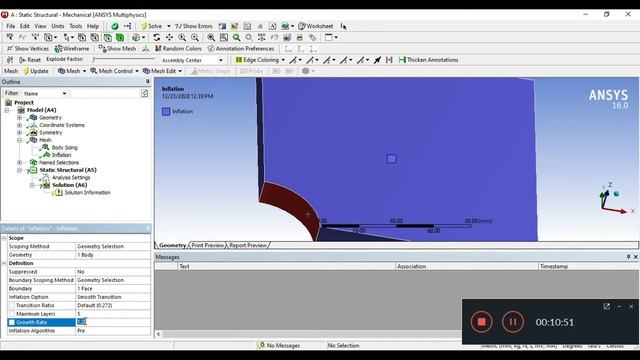
Task: Switch to the Report Preview tab
Action: (x=248, y=245)
